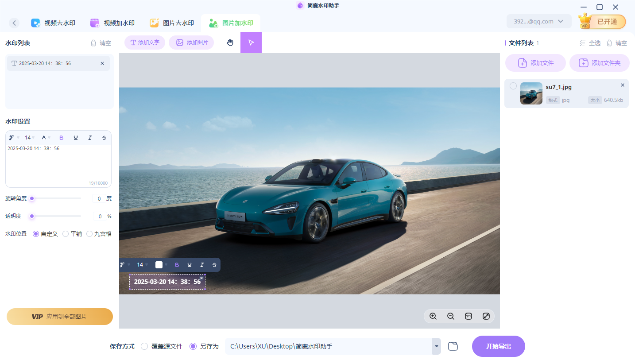Open white color swatch on canvas toolbar
635x364 pixels.
click(159, 265)
